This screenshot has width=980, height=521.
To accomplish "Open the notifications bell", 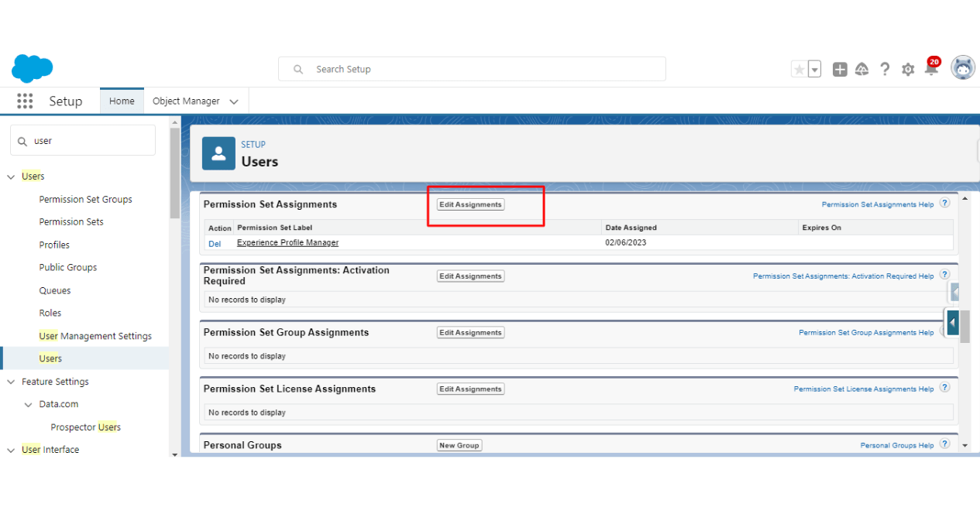I will click(x=931, y=69).
